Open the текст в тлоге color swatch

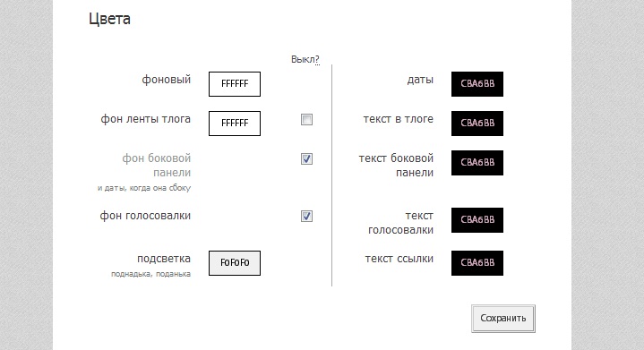click(477, 124)
